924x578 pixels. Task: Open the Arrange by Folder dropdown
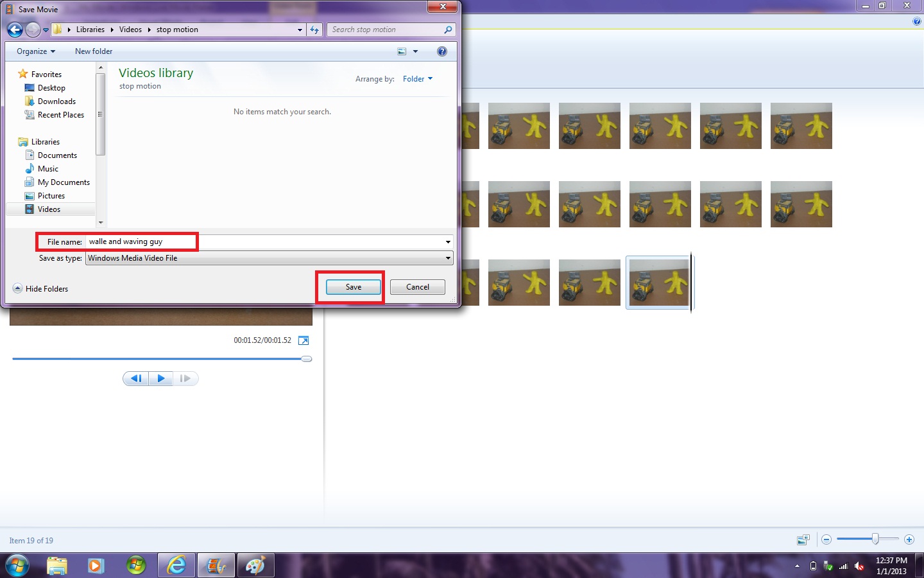click(418, 79)
